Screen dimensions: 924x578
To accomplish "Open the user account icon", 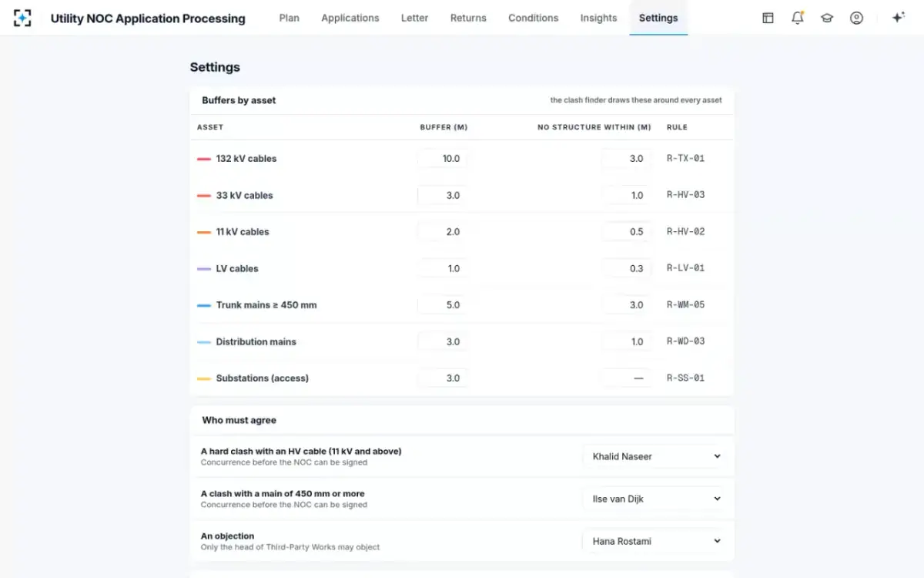I will 856,18.
